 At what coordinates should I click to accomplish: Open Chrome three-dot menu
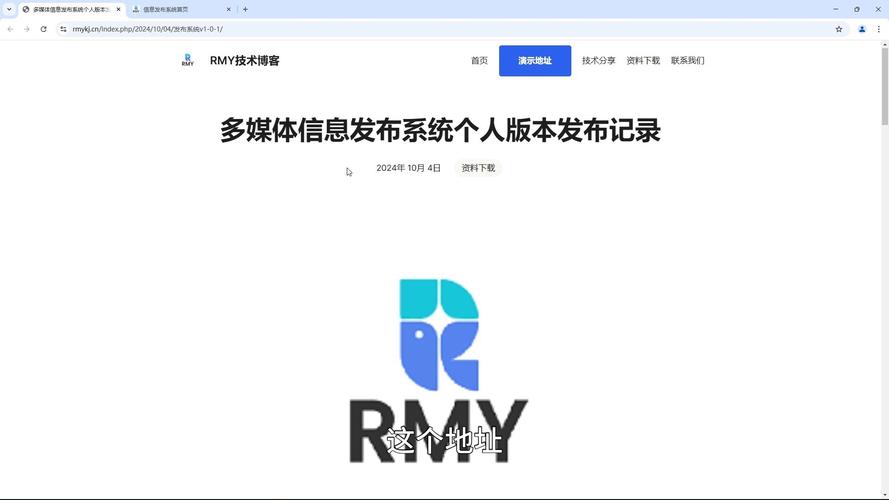click(x=879, y=29)
